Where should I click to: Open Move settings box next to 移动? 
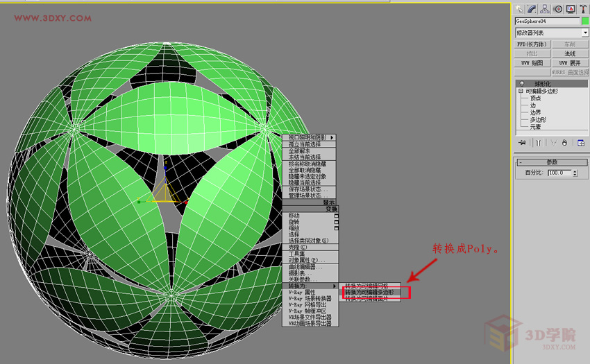(x=337, y=216)
